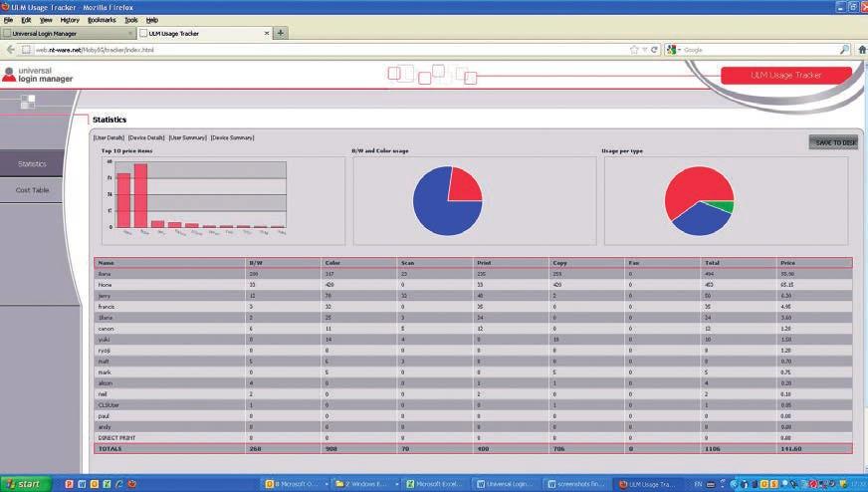
Task: Open the File menu
Action: tap(8, 20)
